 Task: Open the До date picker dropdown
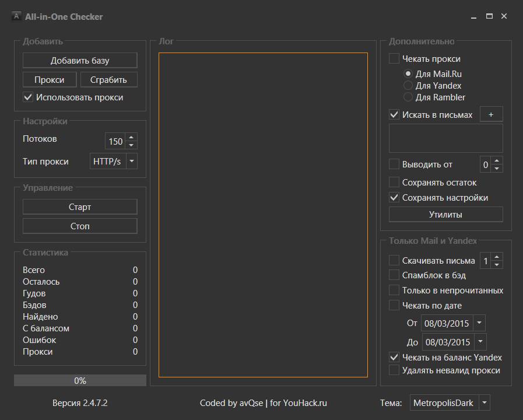click(480, 342)
